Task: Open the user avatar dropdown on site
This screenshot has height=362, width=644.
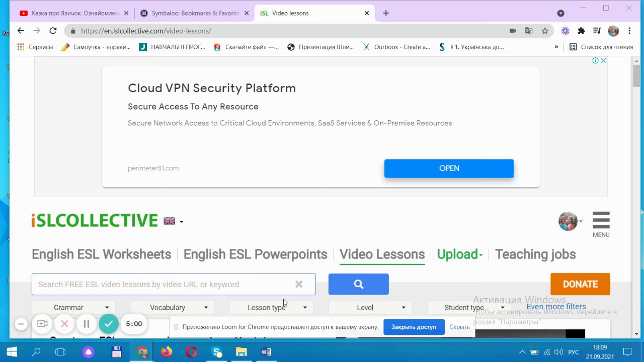Action: [x=571, y=221]
